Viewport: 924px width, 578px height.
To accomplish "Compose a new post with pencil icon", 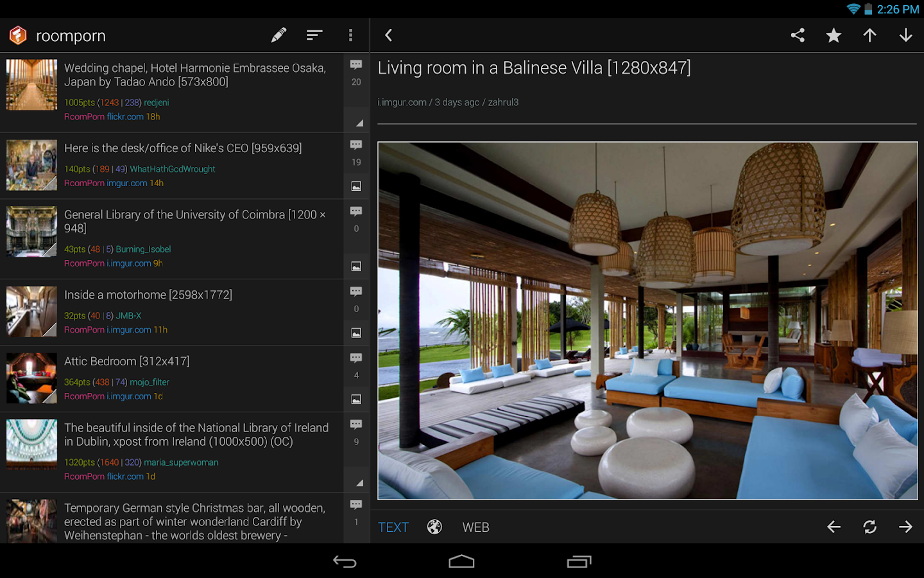I will 278,35.
